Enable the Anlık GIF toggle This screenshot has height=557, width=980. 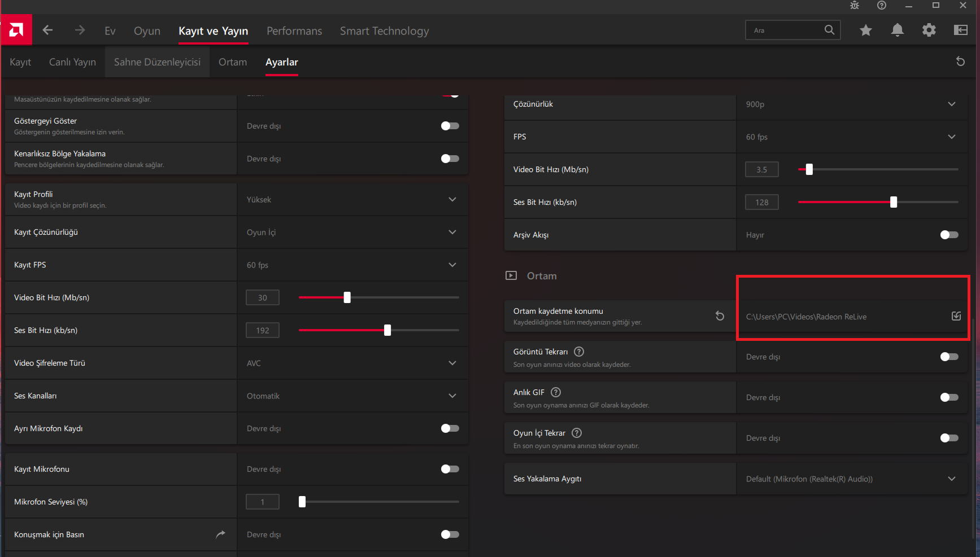point(949,397)
